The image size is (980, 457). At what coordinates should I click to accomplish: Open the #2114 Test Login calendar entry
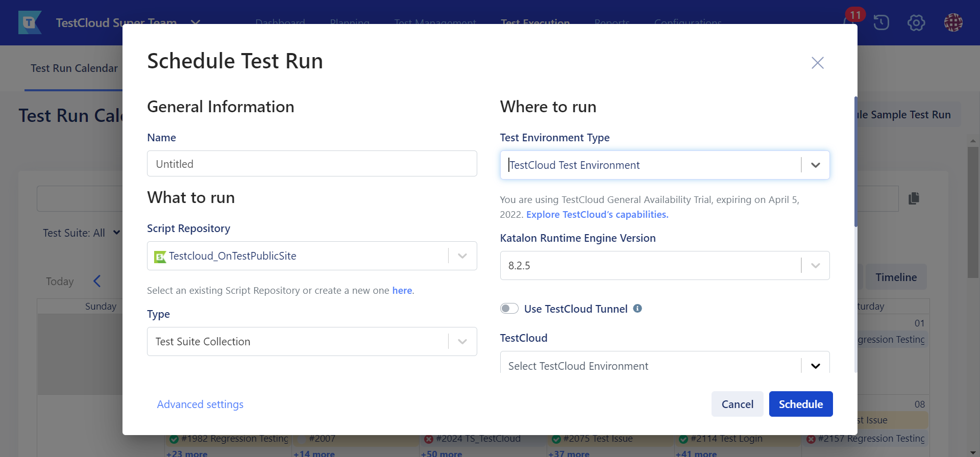click(738, 438)
